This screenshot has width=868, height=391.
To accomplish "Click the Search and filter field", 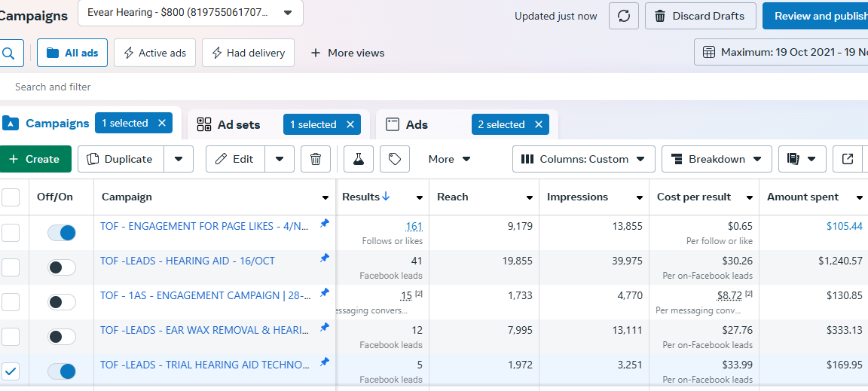I will coord(434,87).
